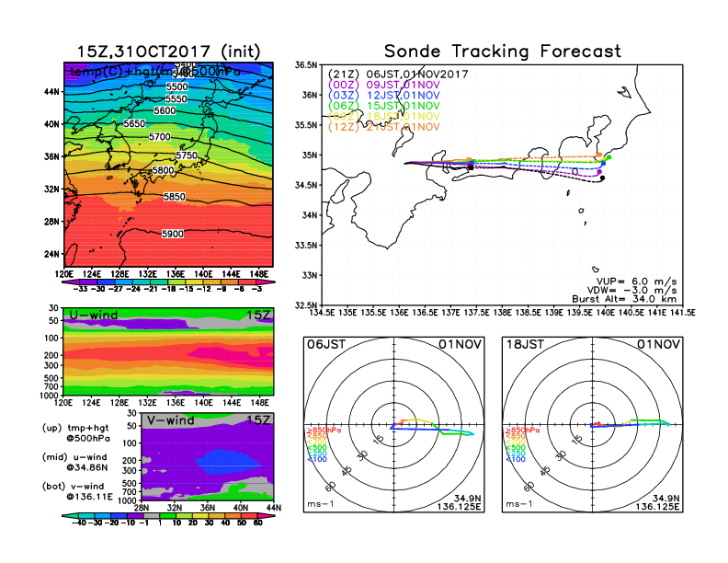Viewport: 728px width, 563px height.
Task: Click the "VDW= -3.0 m/s" text
Action: tap(631, 291)
